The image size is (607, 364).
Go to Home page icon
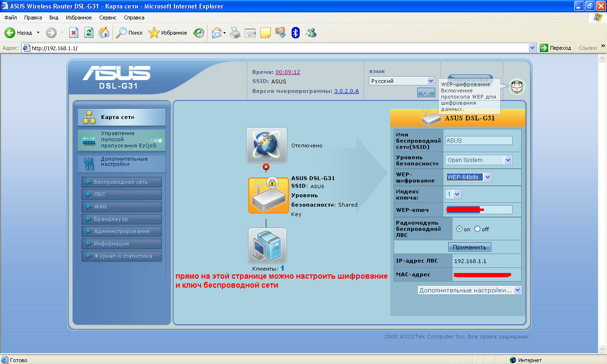click(x=104, y=33)
